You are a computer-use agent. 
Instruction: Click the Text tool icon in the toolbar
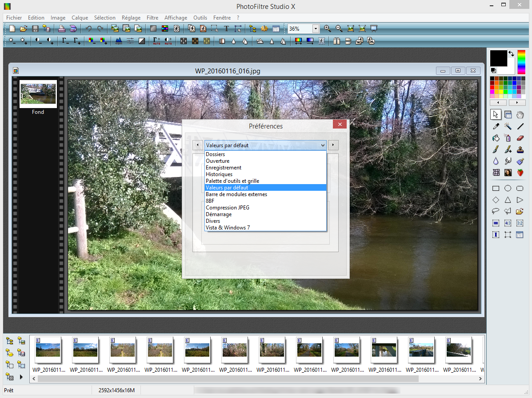pyautogui.click(x=226, y=28)
